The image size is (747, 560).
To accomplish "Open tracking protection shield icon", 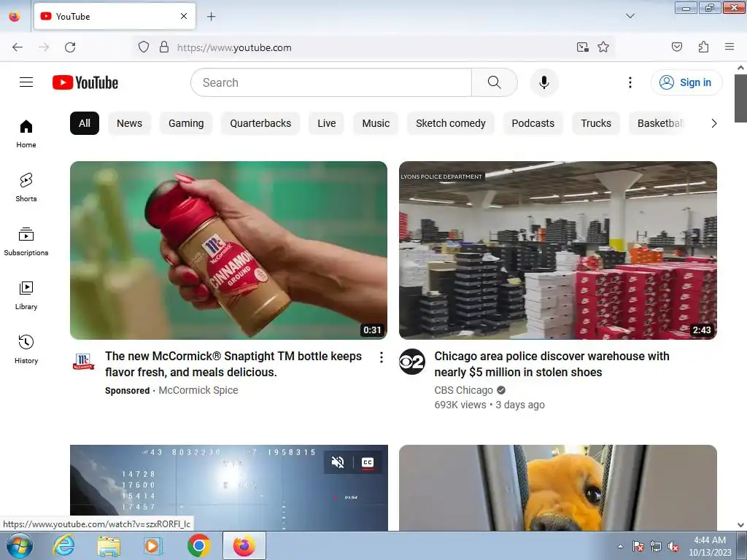I will click(144, 47).
